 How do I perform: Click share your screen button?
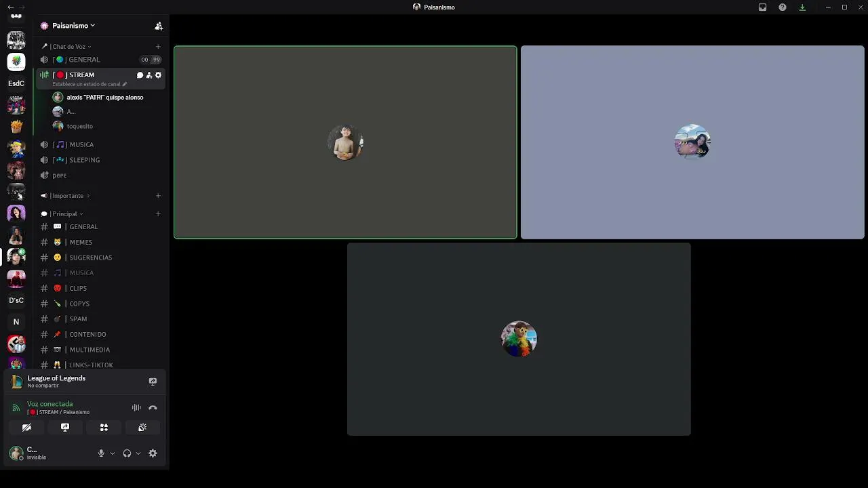[x=65, y=428]
